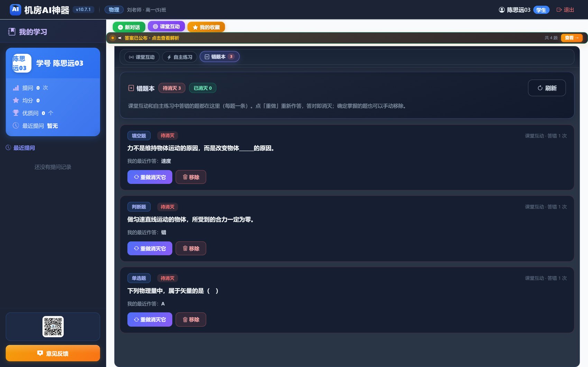The image size is (588, 367).
Task: Click the 错题本 notebook icon in card header
Action: pyautogui.click(x=131, y=88)
